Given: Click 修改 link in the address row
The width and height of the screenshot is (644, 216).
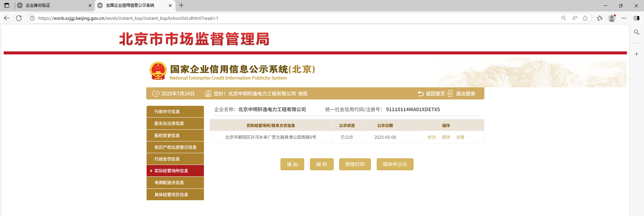Looking at the screenshot, I should [431, 137].
